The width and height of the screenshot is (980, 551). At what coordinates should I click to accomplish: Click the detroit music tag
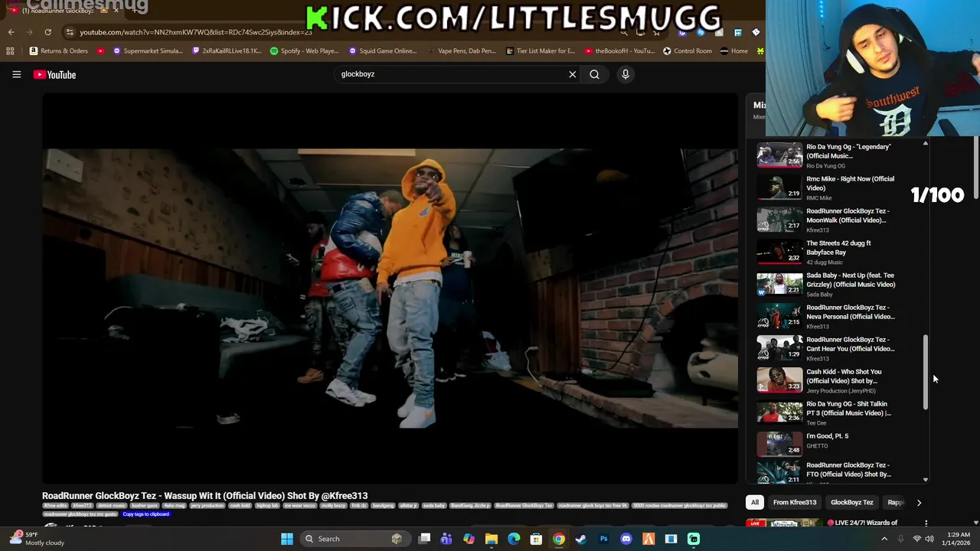coord(111,506)
